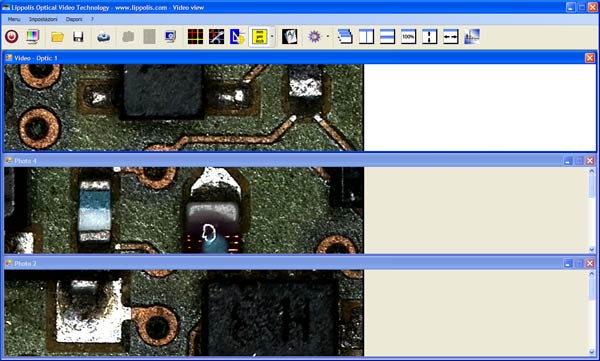The image size is (600, 361).
Task: Open the Disponi menu
Action: (74, 19)
